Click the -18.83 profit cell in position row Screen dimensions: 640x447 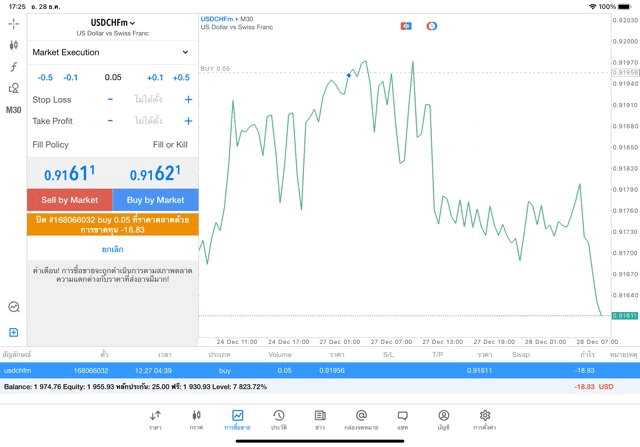tap(584, 371)
